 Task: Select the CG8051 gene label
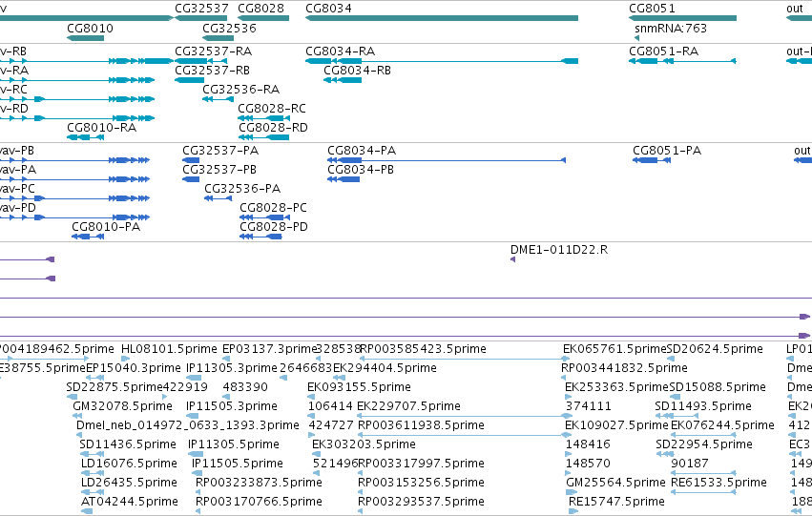[652, 9]
